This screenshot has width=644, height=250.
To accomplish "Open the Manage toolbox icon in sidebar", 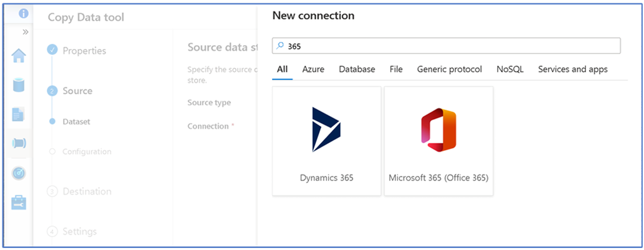I will tap(19, 202).
